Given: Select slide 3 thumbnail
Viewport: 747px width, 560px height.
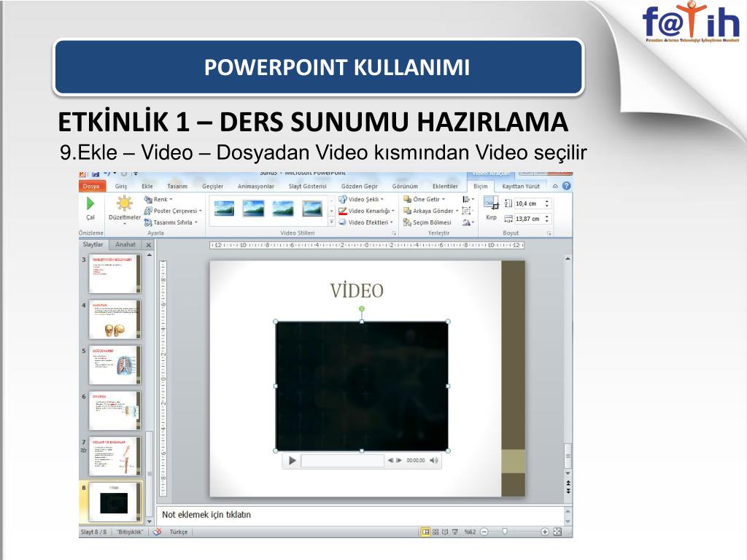Looking at the screenshot, I should (115, 274).
